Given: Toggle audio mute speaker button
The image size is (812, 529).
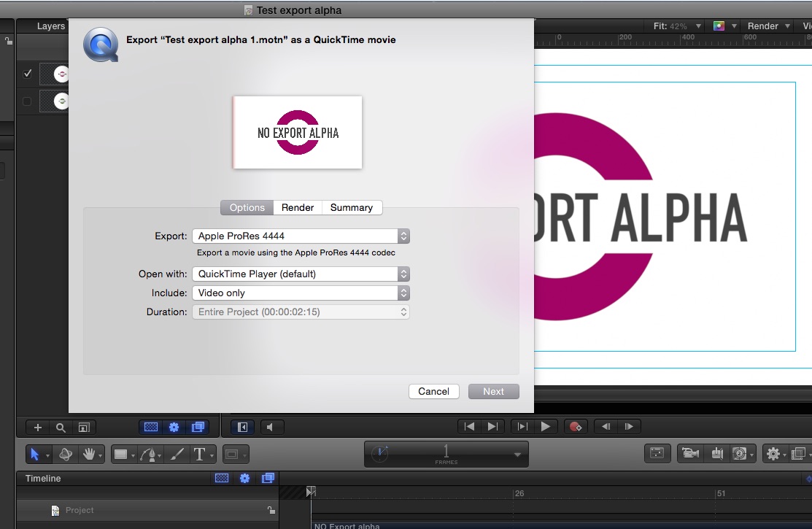Looking at the screenshot, I should (270, 427).
